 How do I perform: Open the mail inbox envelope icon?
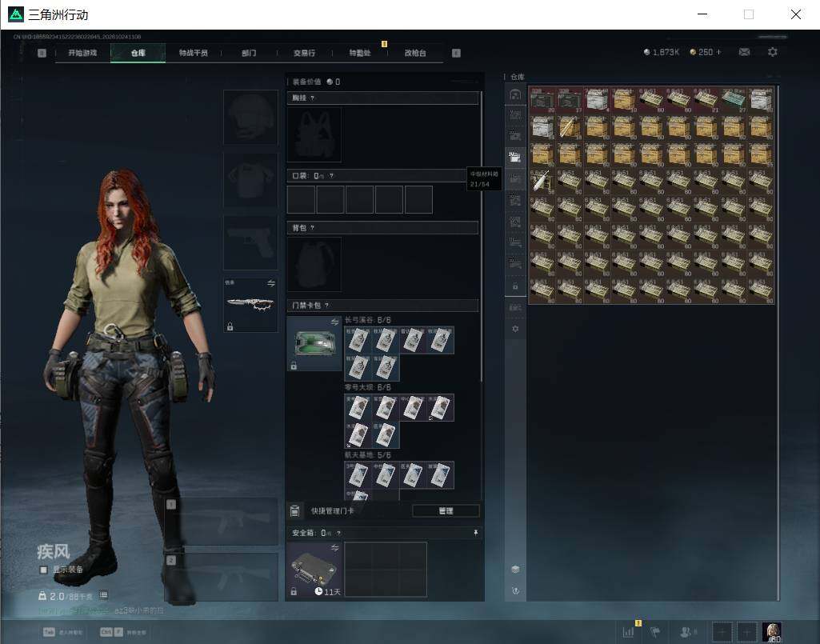744,52
